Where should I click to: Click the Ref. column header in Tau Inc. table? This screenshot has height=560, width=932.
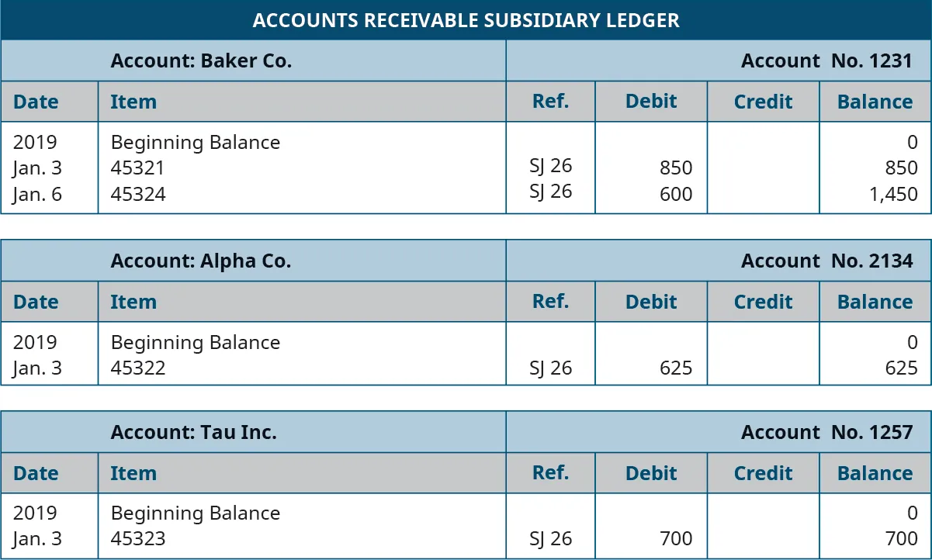[x=550, y=473]
